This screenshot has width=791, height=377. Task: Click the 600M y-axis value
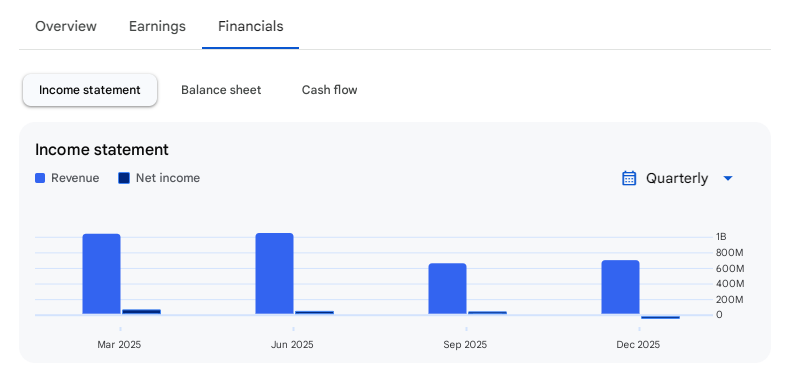tap(729, 268)
